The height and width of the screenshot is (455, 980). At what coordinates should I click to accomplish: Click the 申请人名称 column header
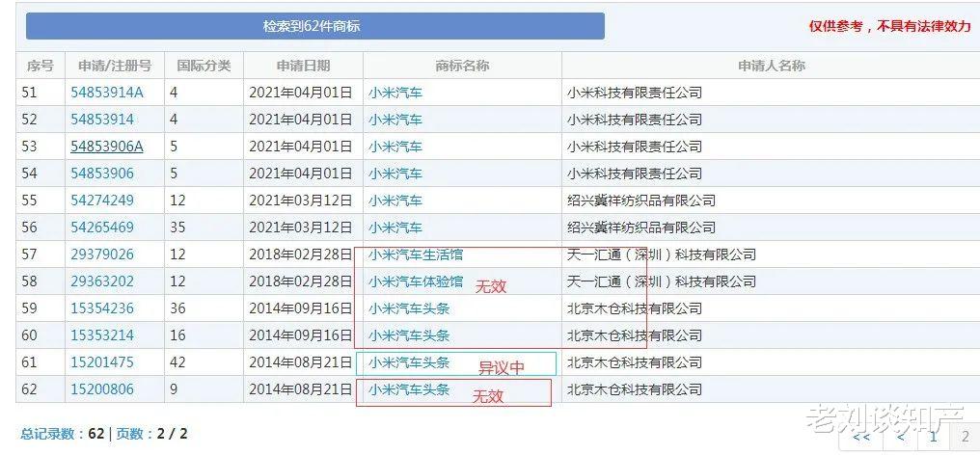coord(771,66)
